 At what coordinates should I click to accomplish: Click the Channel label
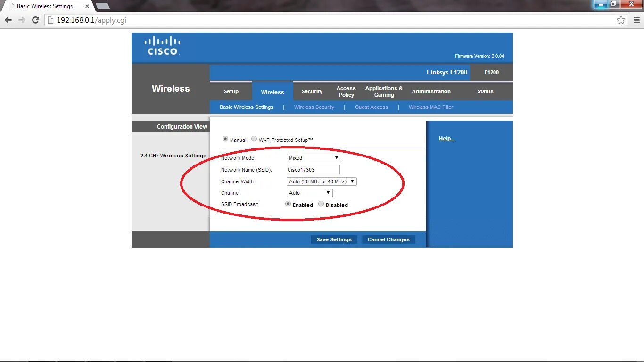coord(231,193)
